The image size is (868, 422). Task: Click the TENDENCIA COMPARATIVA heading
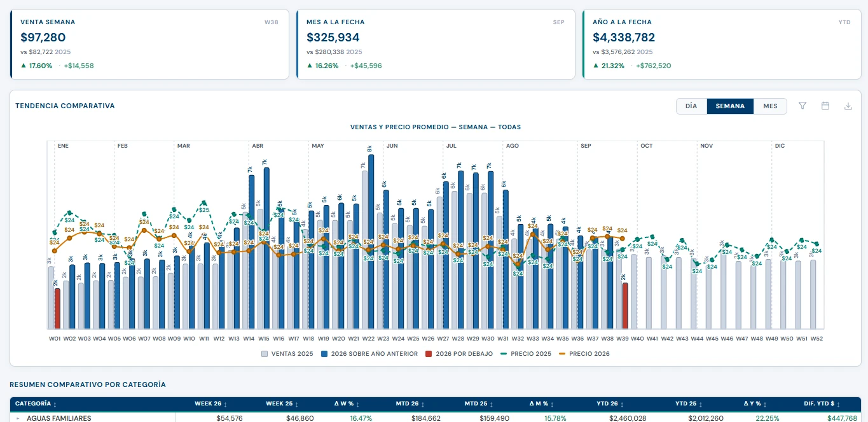65,106
